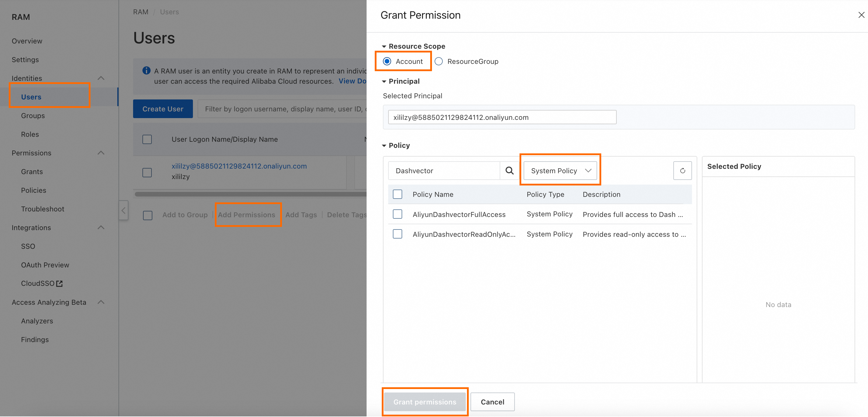This screenshot has width=868, height=417.
Task: Open Grants under Permissions
Action: [32, 172]
